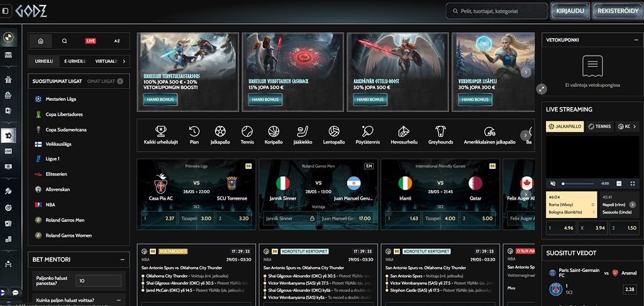The image size is (644, 306).
Task: Toggle fullscreen on the live stream player
Action: (x=633, y=183)
